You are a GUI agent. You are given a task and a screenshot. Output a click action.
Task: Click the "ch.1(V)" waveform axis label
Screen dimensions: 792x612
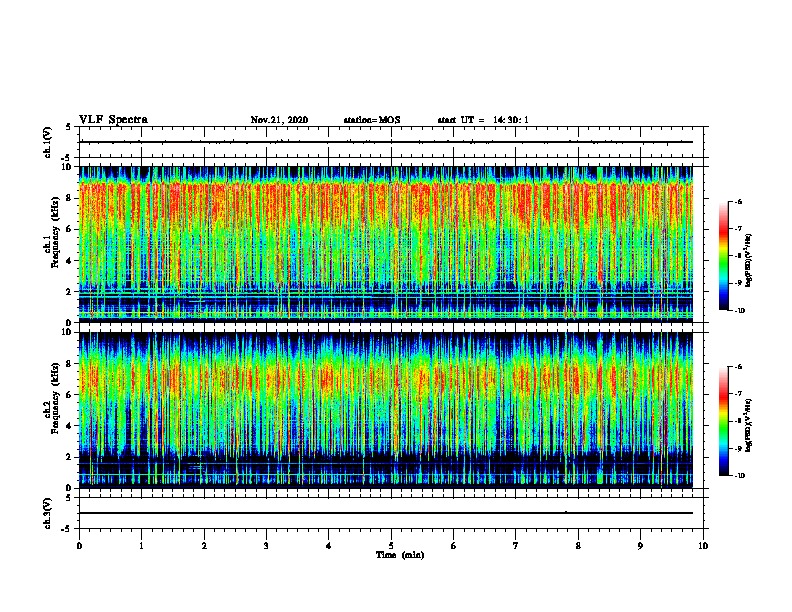47,142
